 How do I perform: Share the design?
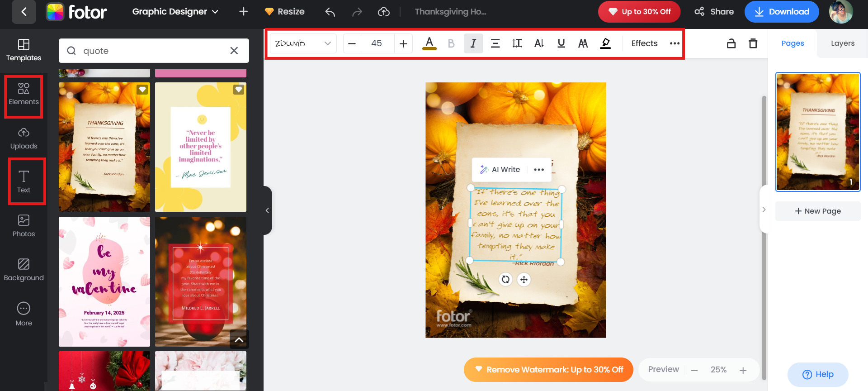714,12
